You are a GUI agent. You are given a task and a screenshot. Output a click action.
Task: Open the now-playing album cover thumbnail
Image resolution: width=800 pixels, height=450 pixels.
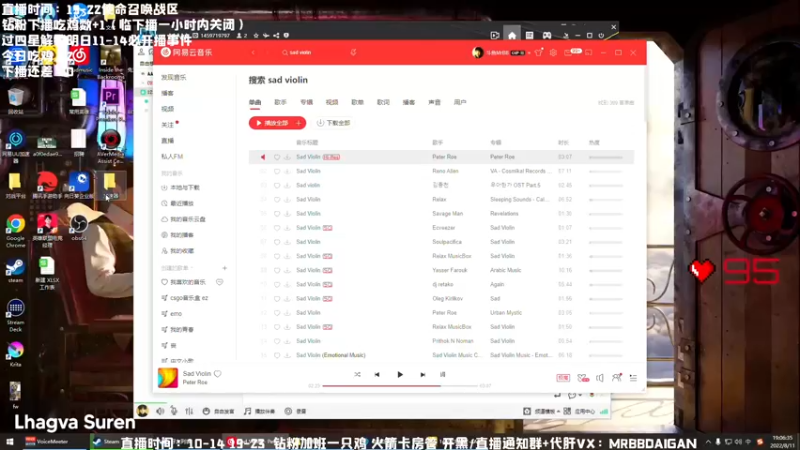click(168, 378)
